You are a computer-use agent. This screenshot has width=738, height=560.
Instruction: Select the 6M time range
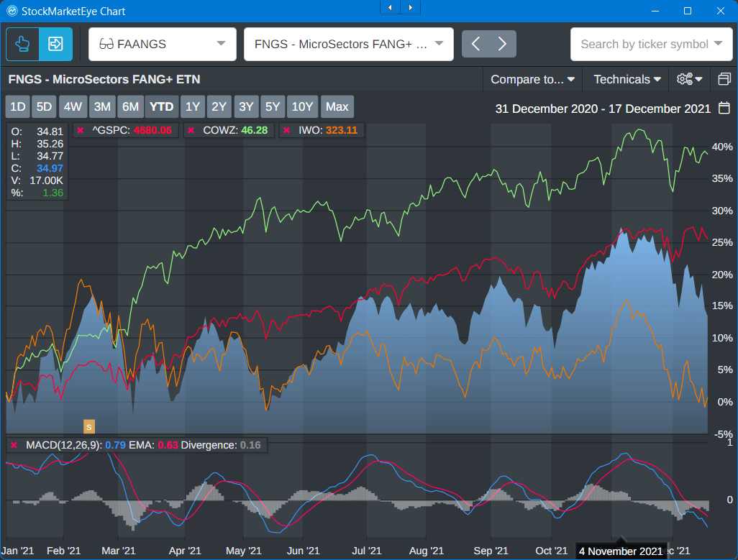pos(130,106)
